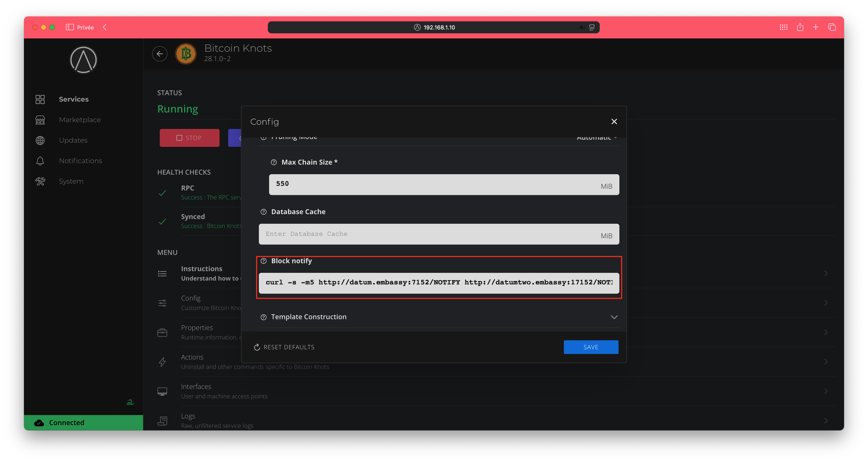
Task: Open help for Template Construction
Action: click(x=264, y=317)
